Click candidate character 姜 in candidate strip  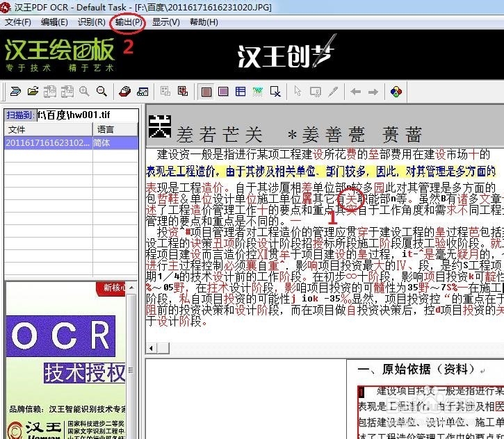pos(311,134)
